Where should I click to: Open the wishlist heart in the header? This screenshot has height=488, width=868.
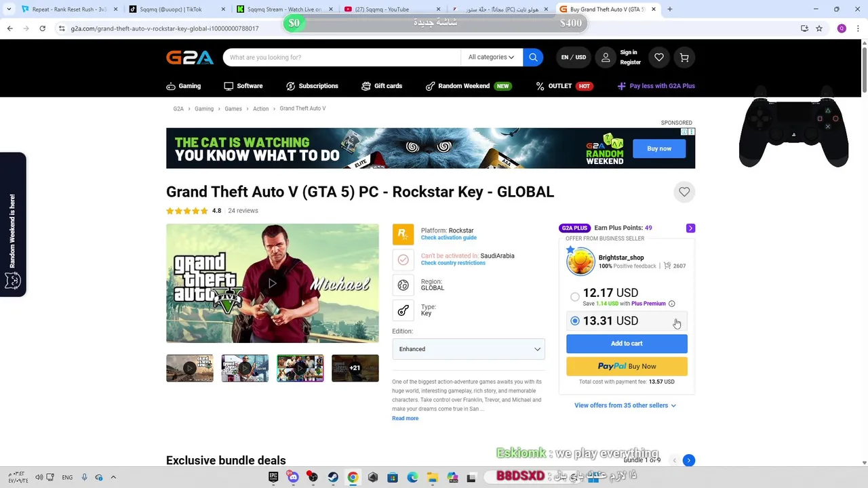coord(659,58)
